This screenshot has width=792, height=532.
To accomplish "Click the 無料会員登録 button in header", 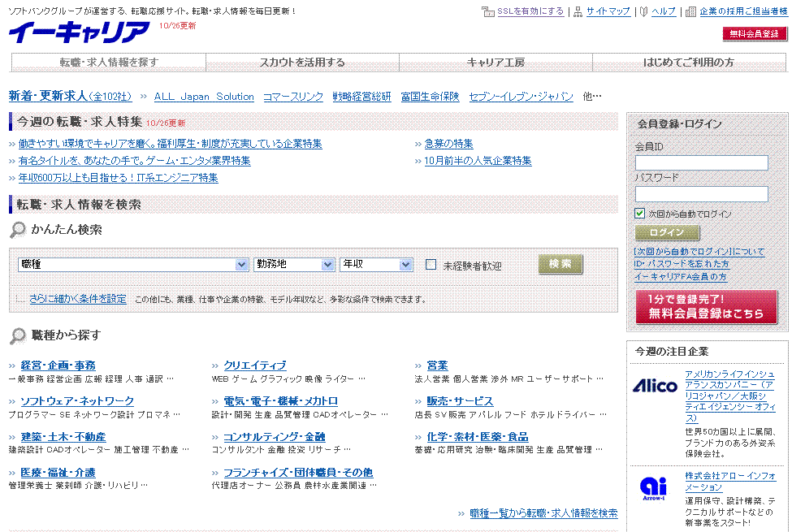I will pyautogui.click(x=755, y=34).
